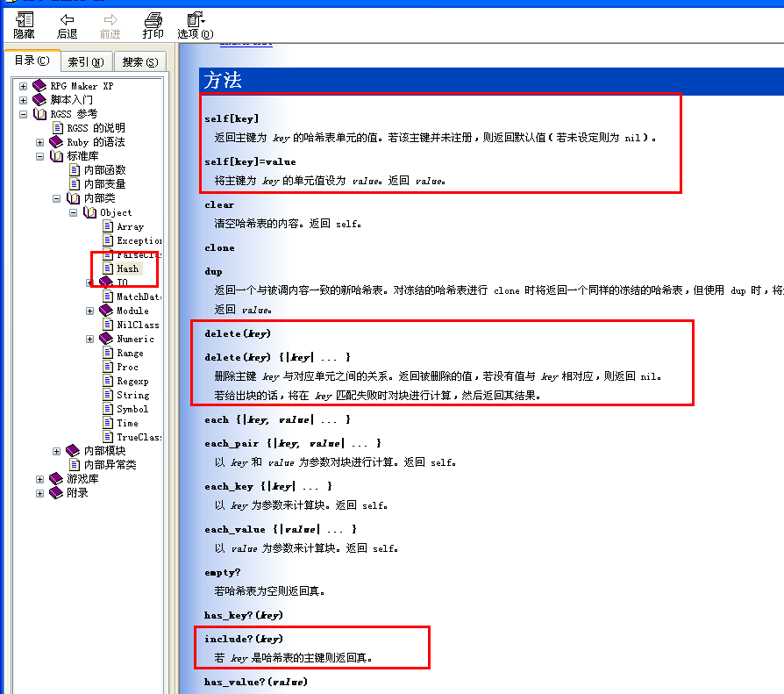Viewport: 784px width, 694px height.
Task: Select the 内部异常类 entry in the tree
Action: 110,465
